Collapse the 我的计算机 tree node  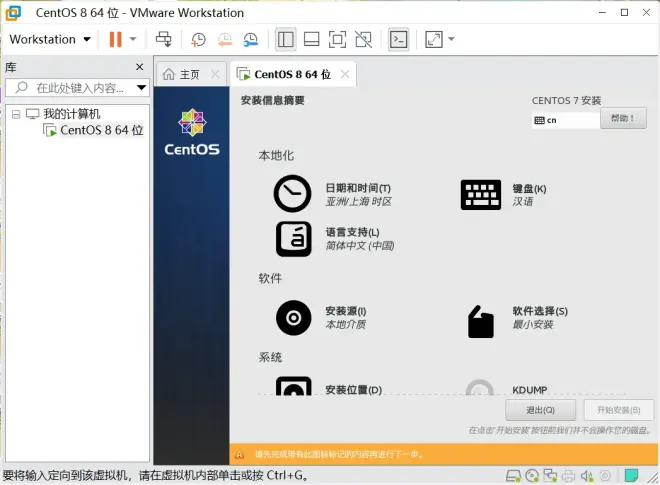tap(16, 114)
